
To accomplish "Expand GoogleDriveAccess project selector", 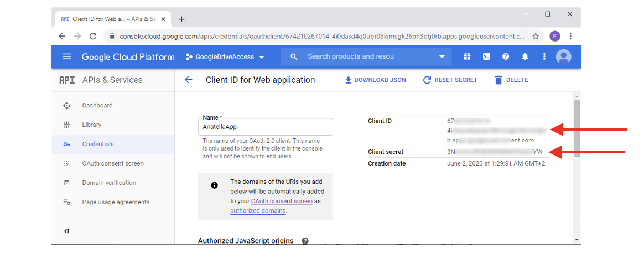I will click(x=225, y=57).
